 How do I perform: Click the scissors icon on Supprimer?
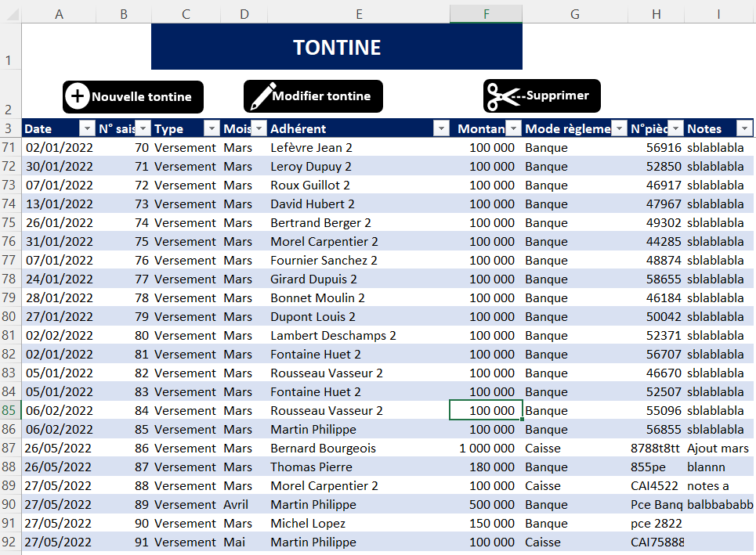coord(504,96)
